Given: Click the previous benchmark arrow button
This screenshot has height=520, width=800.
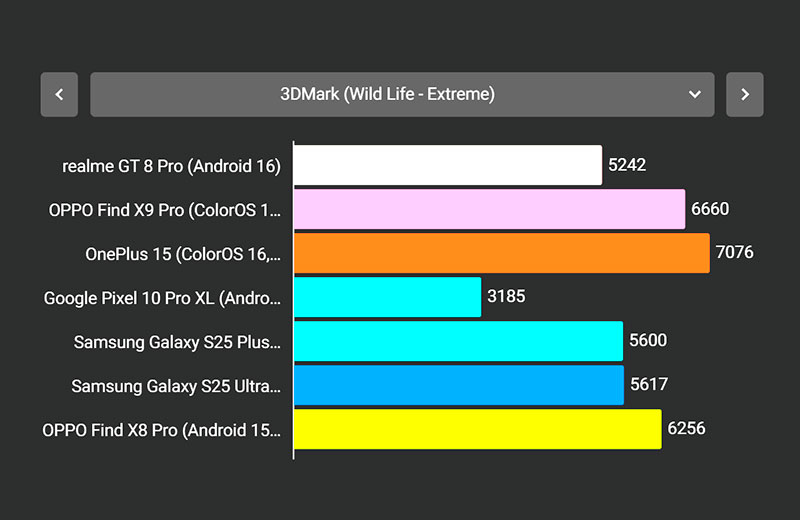Looking at the screenshot, I should point(59,95).
